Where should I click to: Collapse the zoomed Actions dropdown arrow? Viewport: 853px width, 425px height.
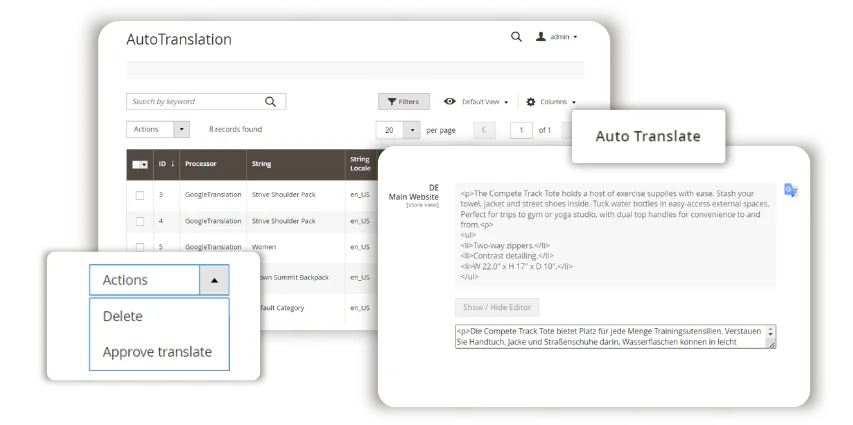pos(214,280)
